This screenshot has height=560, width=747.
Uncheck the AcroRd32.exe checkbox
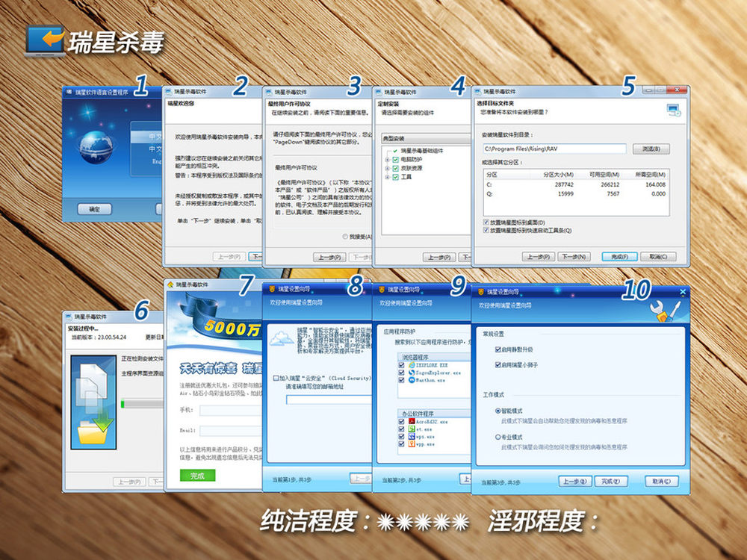pos(401,422)
